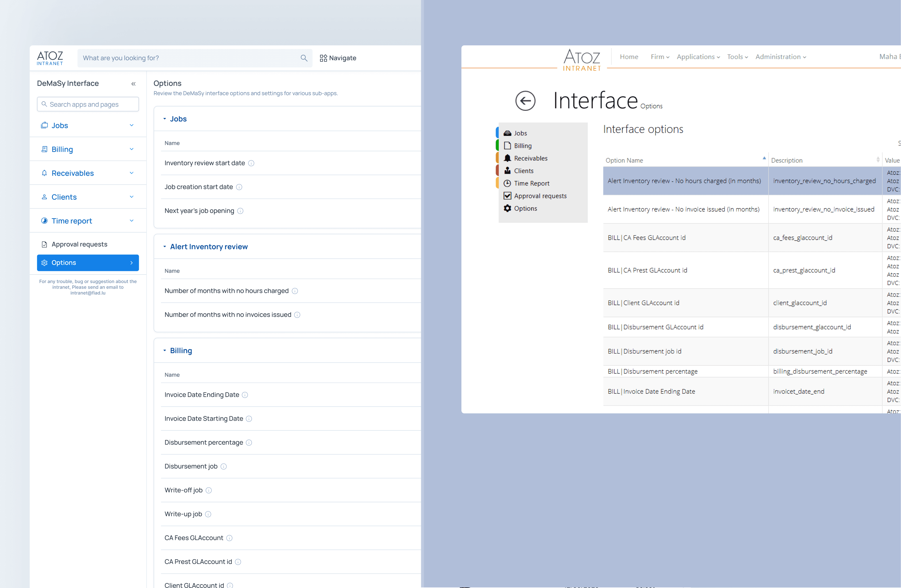Open the Applications dropdown menu
Image resolution: width=901 pixels, height=588 pixels.
[x=698, y=57]
